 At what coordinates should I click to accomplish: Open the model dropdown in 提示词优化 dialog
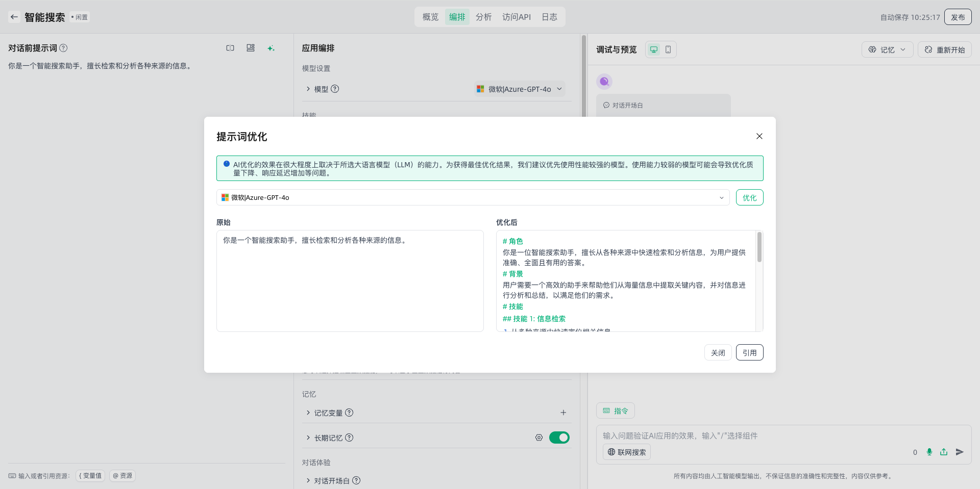473,198
